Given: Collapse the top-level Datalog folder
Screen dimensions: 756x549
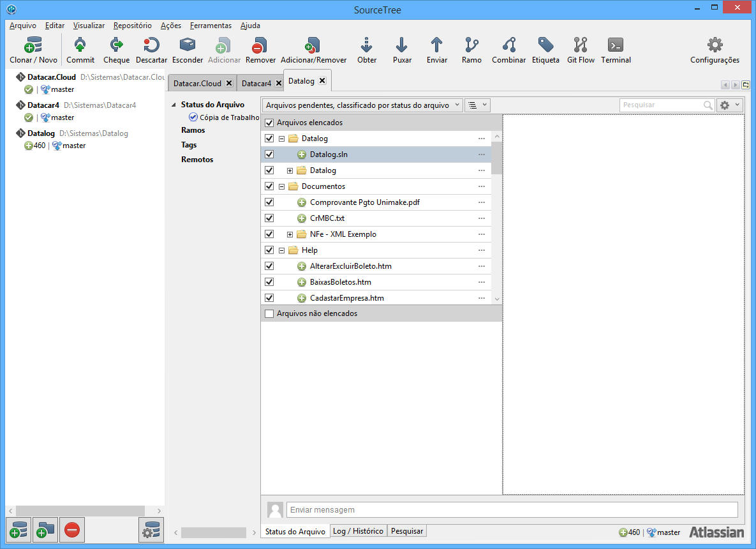Looking at the screenshot, I should click(281, 139).
